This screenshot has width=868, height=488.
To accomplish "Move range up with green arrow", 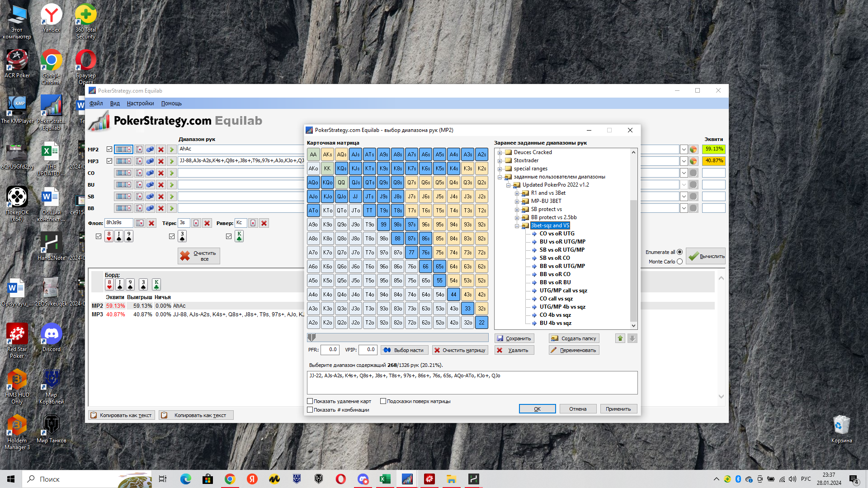I will [620, 338].
